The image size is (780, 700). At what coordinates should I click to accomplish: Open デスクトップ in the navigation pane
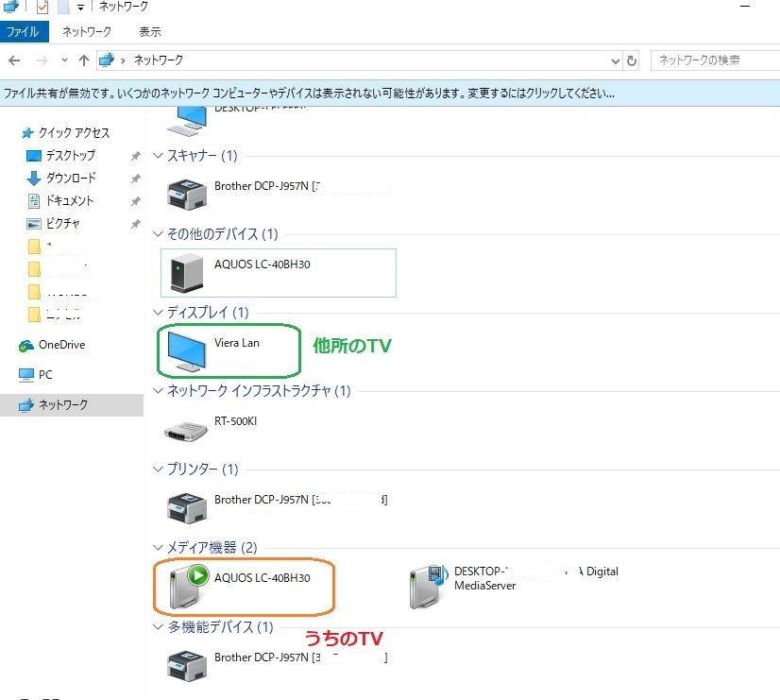[60, 155]
